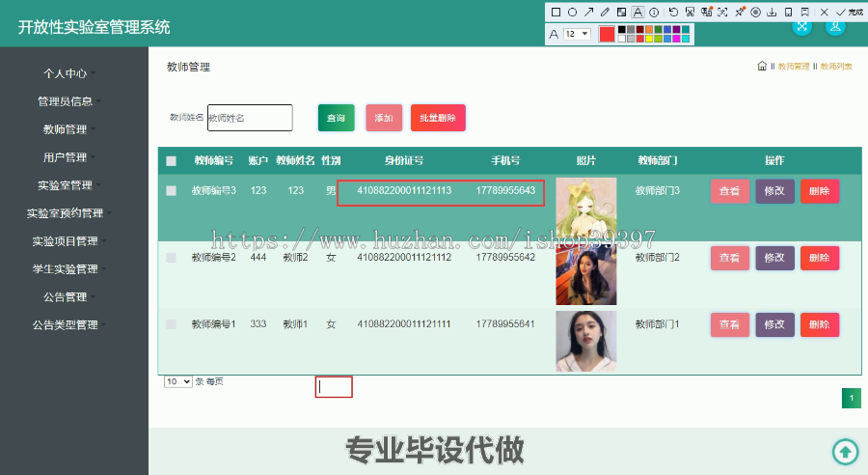The image size is (868, 475).
Task: Select the numbered step marker tool
Action: [x=654, y=12]
